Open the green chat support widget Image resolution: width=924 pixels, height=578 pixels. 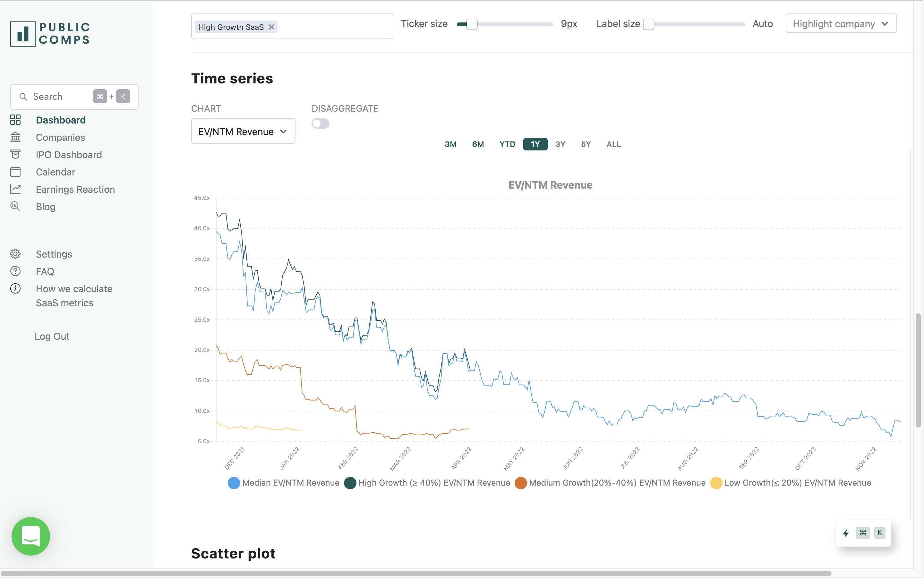[30, 536]
